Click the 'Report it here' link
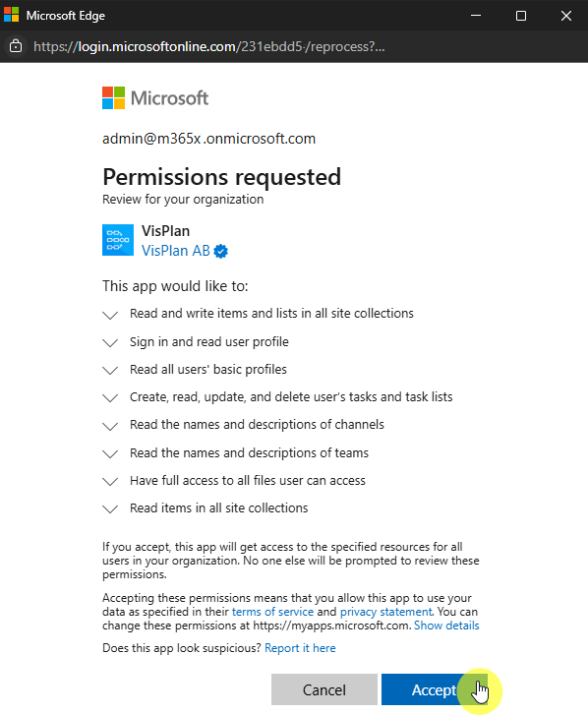 [x=300, y=648]
